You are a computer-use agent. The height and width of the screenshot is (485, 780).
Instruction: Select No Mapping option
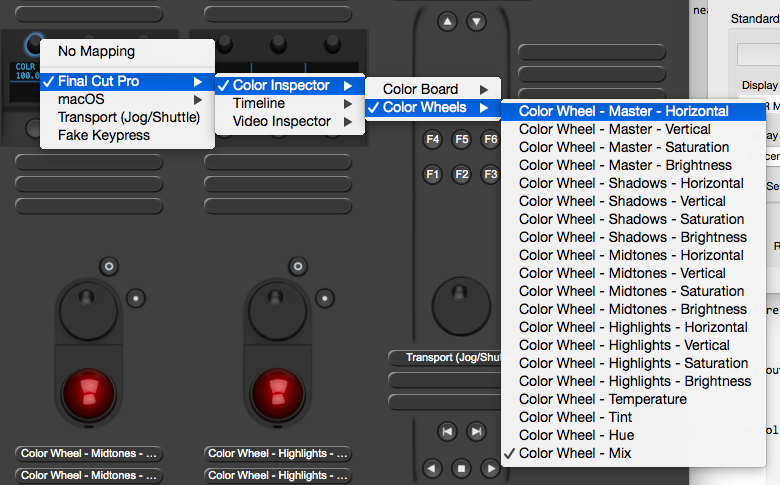(127, 51)
